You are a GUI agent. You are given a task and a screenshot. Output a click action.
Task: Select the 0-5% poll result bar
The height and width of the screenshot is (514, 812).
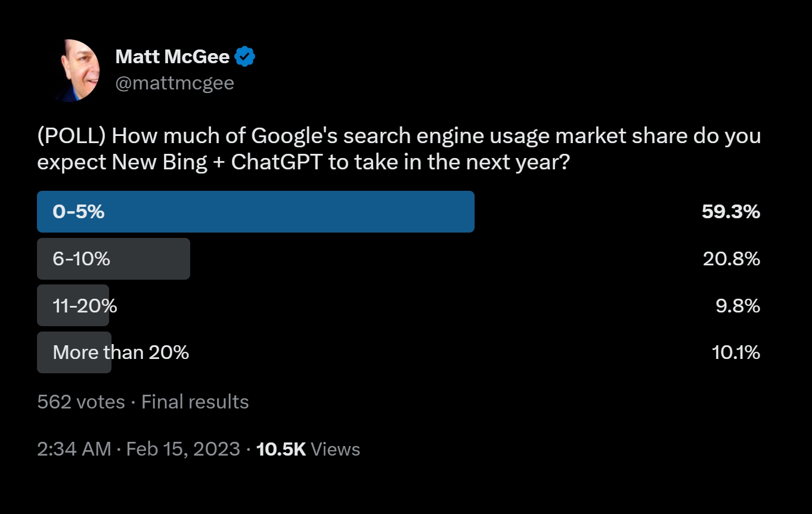coord(256,212)
